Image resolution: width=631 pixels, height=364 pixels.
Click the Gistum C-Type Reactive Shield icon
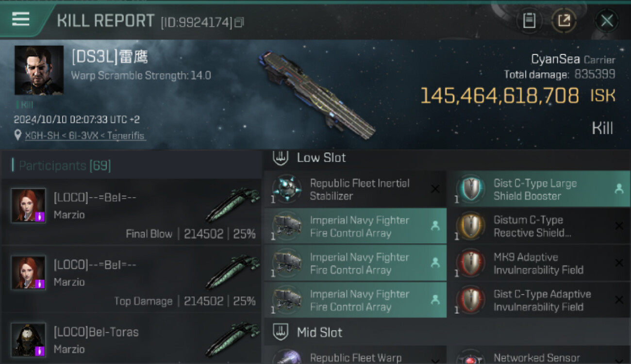[471, 226]
